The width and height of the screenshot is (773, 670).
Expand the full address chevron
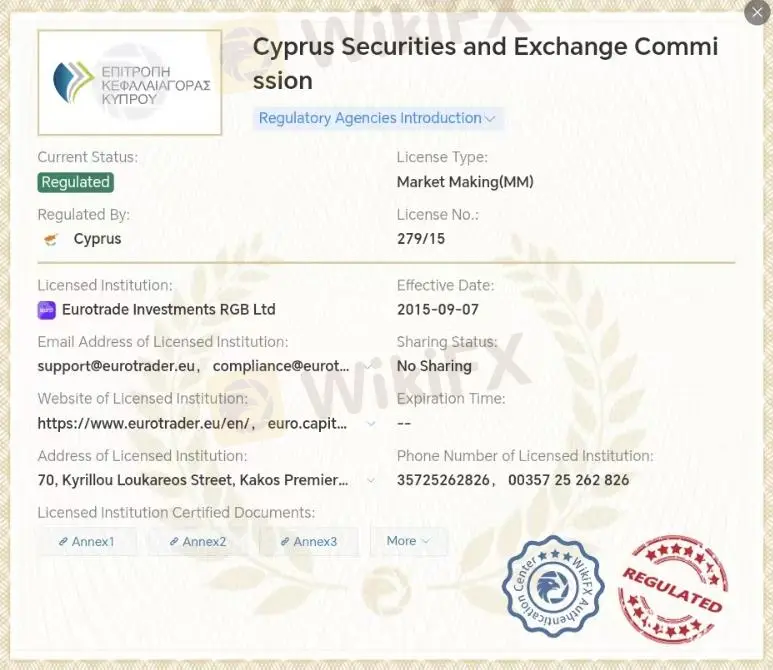click(x=372, y=480)
